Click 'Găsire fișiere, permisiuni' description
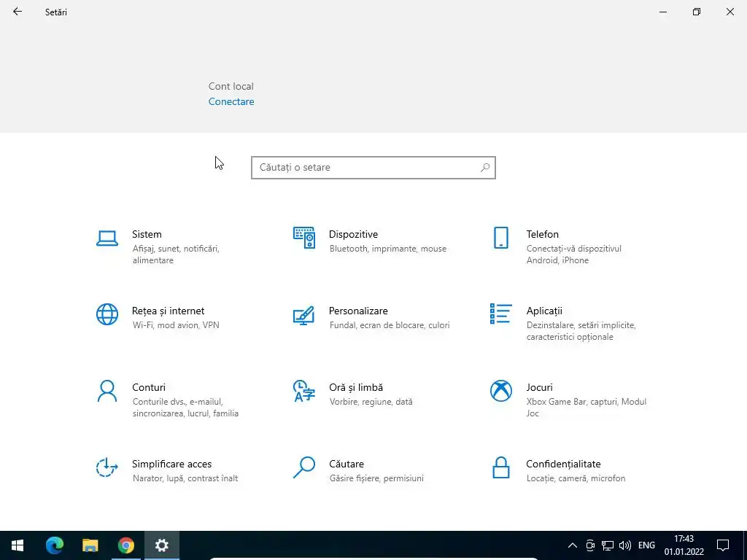This screenshot has width=747, height=560. tap(376, 478)
